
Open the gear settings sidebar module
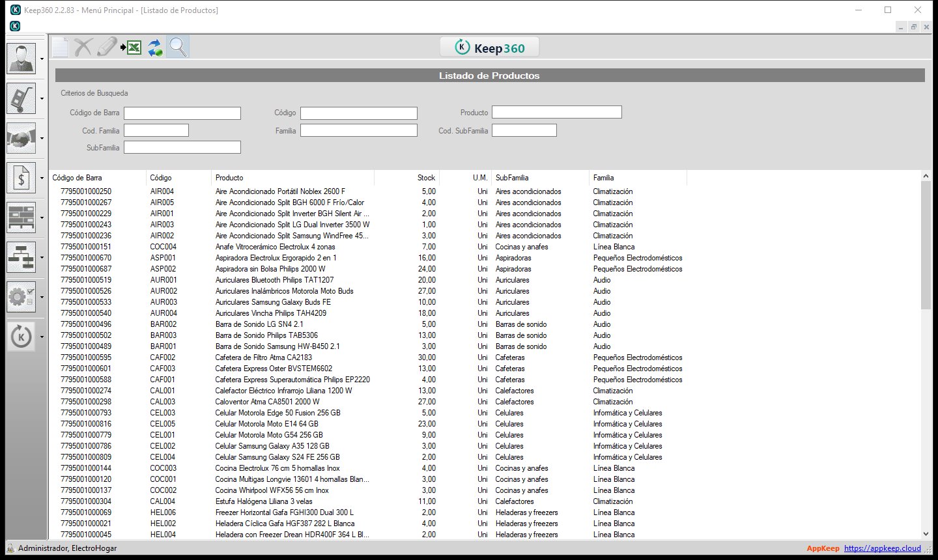pos(21,297)
